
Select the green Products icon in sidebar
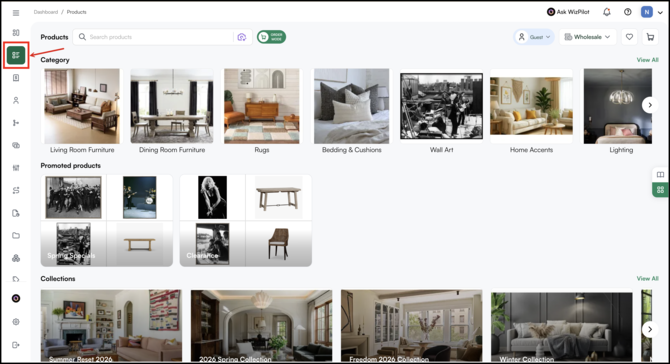16,55
